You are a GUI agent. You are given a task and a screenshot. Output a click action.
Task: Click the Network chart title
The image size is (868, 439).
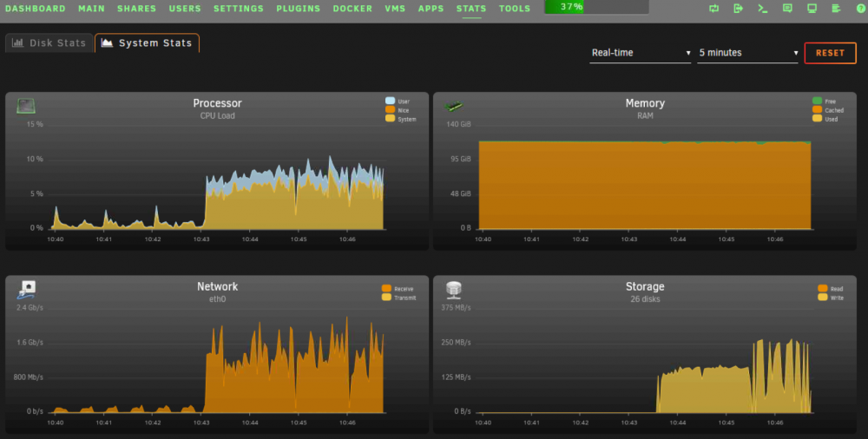coord(218,286)
